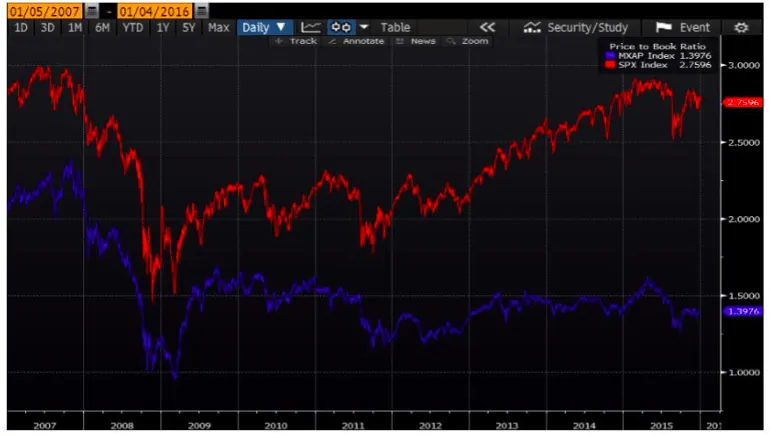Image resolution: width=770 pixels, height=435 pixels.
Task: Select the line chart type icon
Action: click(311, 27)
